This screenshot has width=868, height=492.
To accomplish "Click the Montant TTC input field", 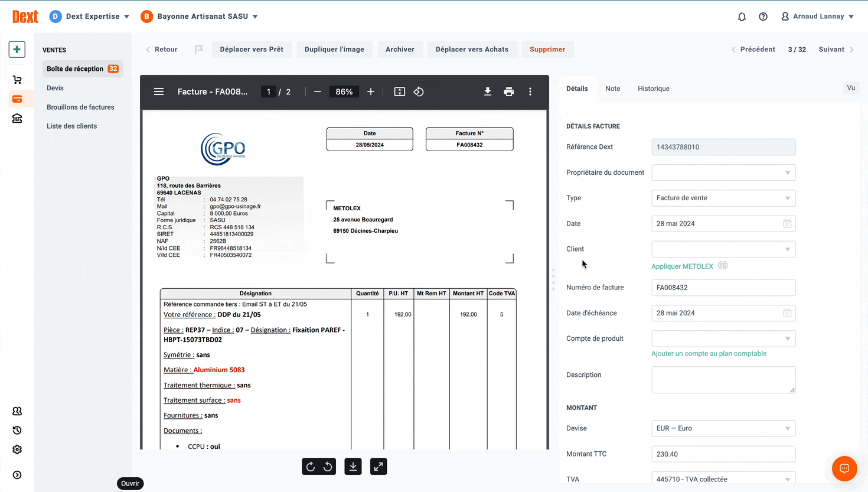I will click(x=723, y=454).
